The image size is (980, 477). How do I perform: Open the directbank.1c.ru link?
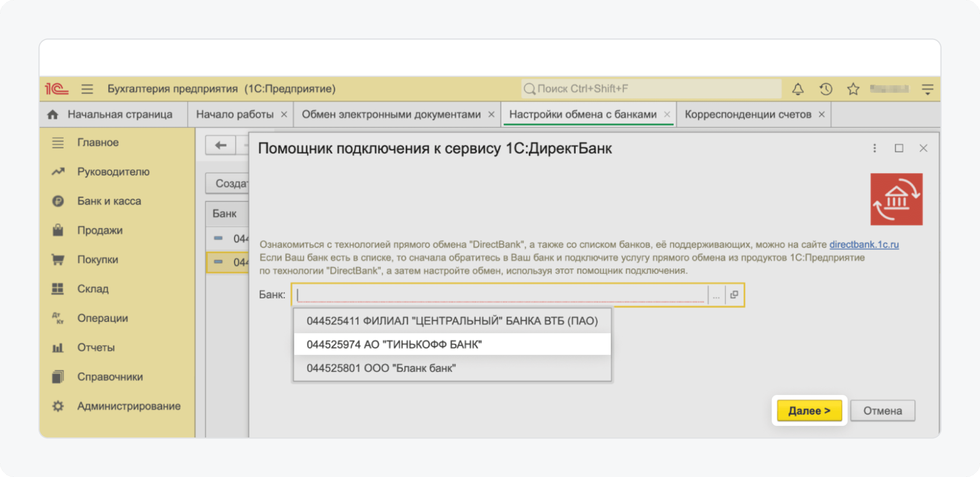pyautogui.click(x=864, y=245)
